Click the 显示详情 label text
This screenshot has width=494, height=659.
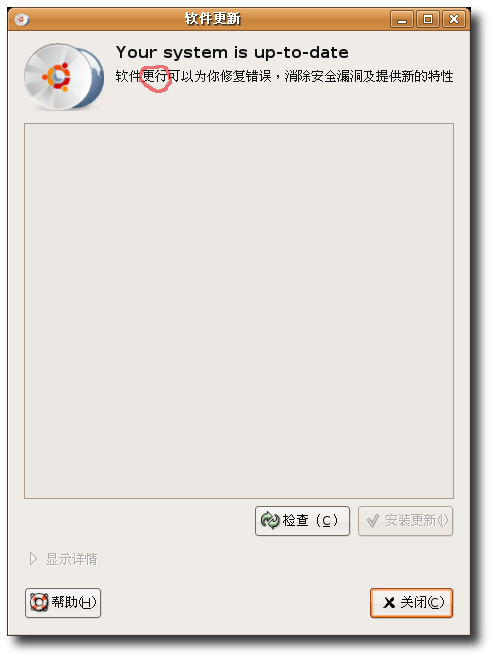[x=71, y=559]
